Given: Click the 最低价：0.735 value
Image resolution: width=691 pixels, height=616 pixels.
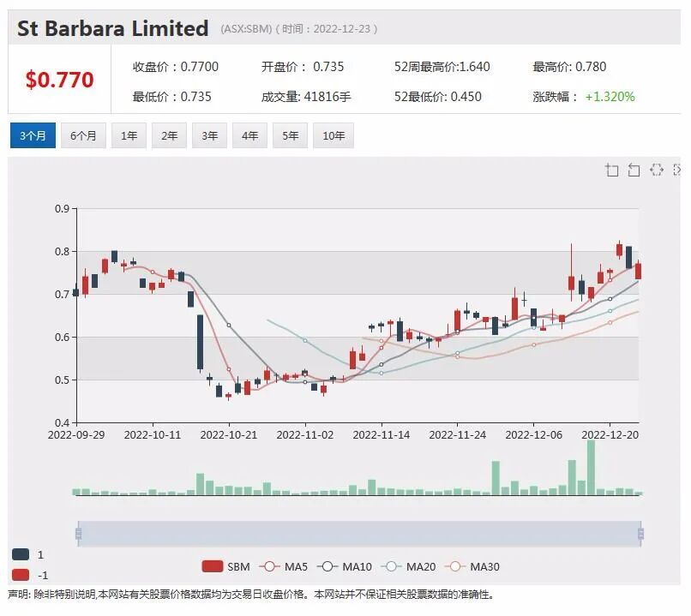Looking at the screenshot, I should (x=171, y=97).
